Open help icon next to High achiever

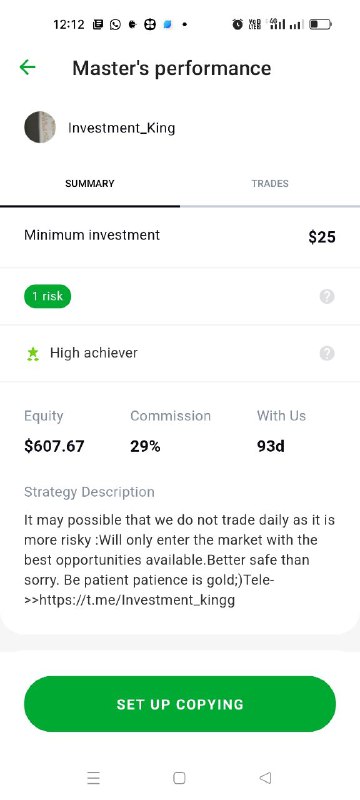pyautogui.click(x=327, y=353)
